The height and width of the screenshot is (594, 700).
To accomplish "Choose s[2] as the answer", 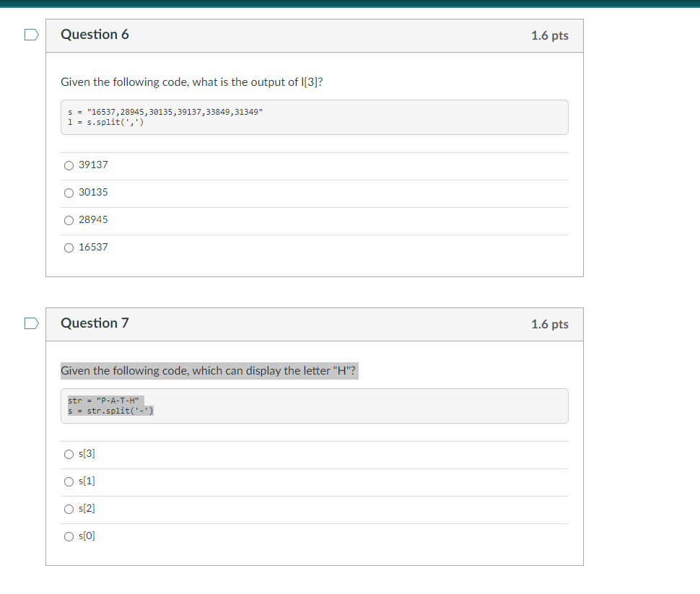I will tap(69, 509).
